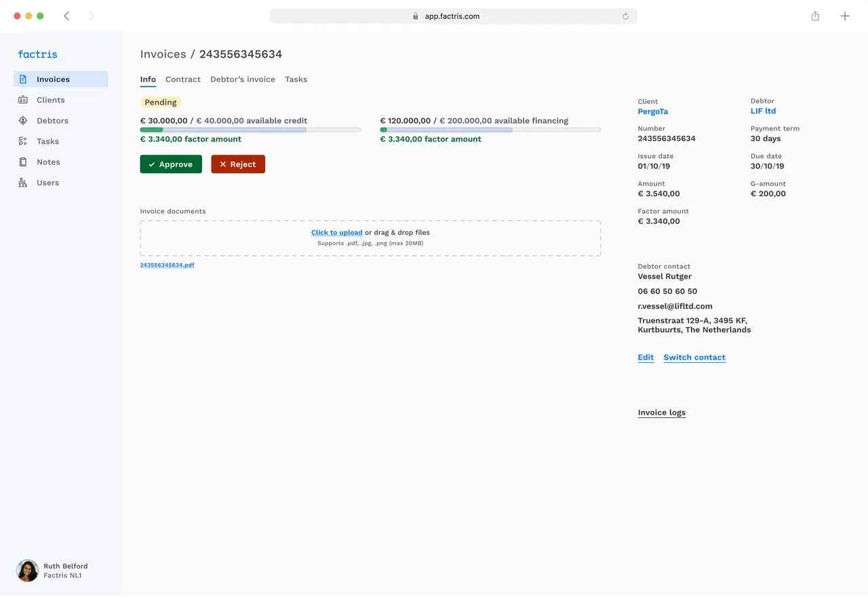Click the invoice number value under Number
This screenshot has width=868, height=597.
(x=667, y=138)
